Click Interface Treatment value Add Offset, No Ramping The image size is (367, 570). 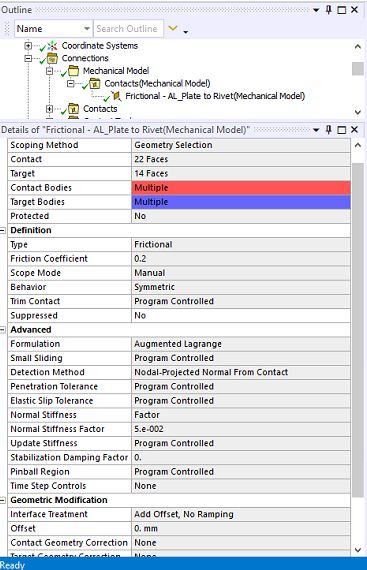coord(241,514)
